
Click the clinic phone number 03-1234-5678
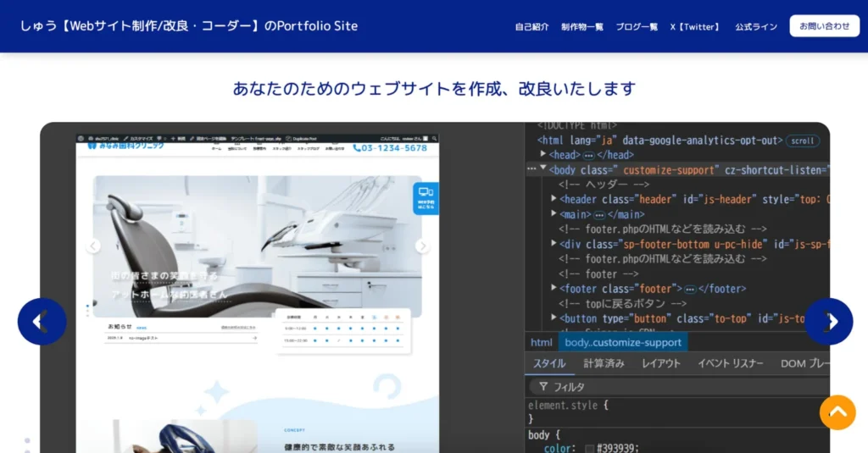394,148
